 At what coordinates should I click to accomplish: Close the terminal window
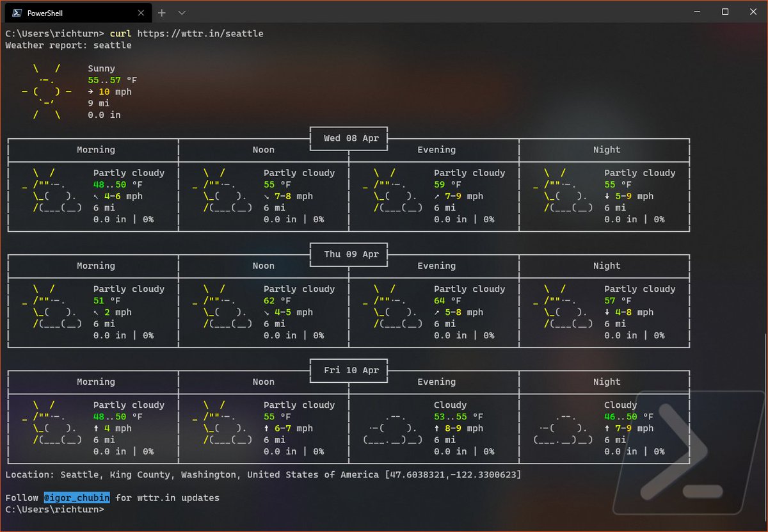754,12
